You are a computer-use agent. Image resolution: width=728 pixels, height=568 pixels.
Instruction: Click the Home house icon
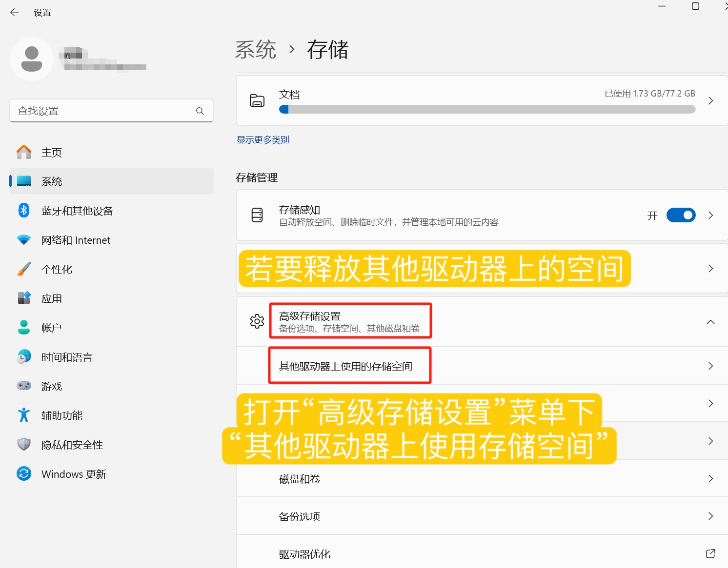pyautogui.click(x=24, y=152)
